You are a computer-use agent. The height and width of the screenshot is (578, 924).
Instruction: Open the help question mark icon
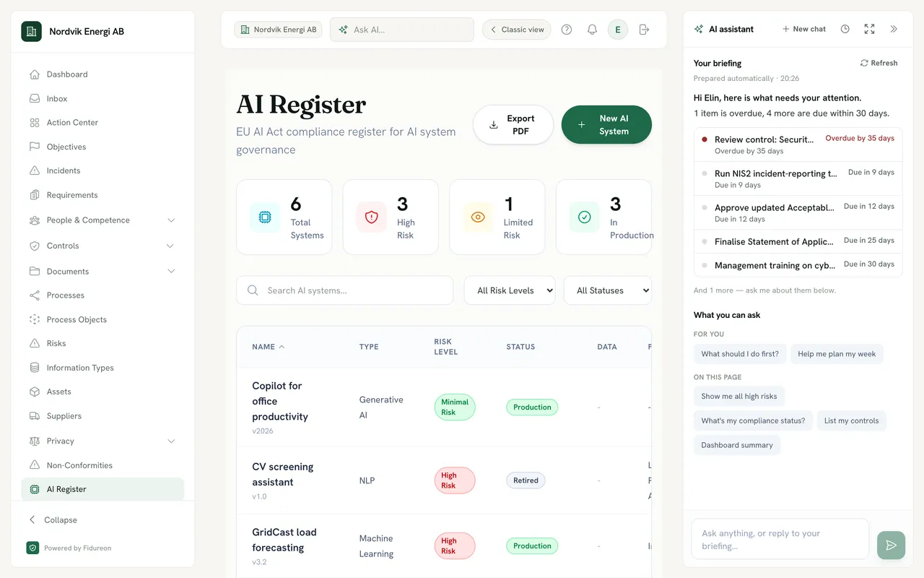(567, 30)
